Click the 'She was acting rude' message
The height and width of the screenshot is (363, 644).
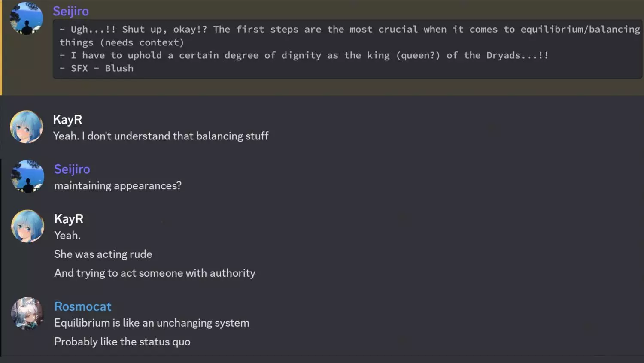(x=103, y=254)
